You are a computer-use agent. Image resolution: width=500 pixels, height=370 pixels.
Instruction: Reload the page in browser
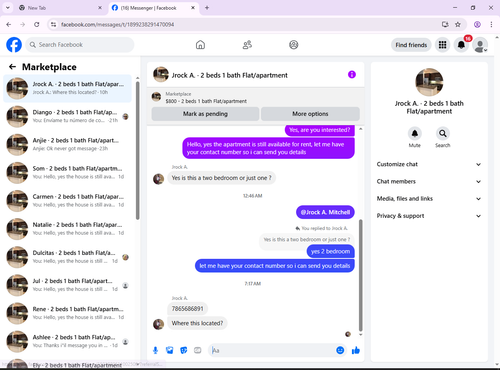click(37, 24)
